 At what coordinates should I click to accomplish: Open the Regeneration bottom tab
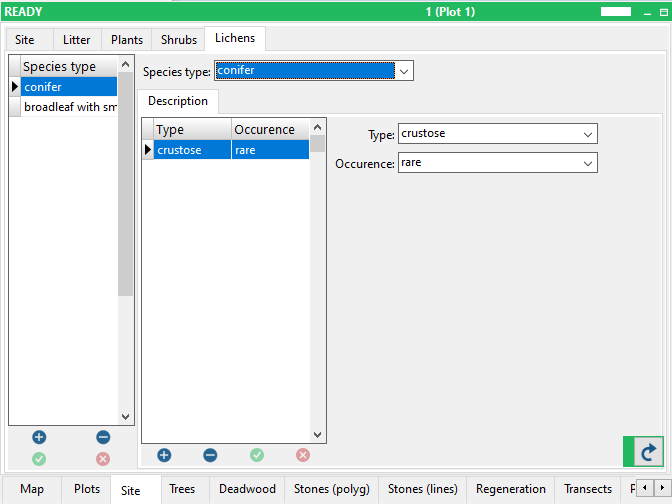[x=510, y=489]
